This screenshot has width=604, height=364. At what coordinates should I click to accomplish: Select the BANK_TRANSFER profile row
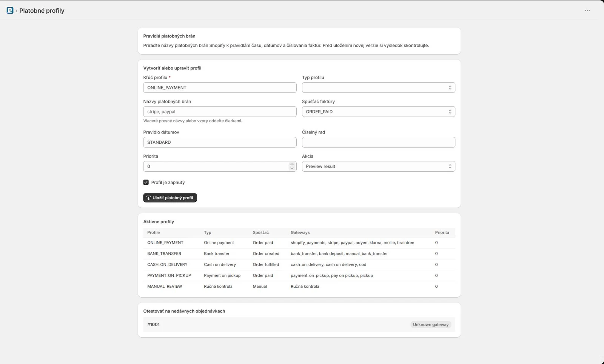[x=299, y=253]
